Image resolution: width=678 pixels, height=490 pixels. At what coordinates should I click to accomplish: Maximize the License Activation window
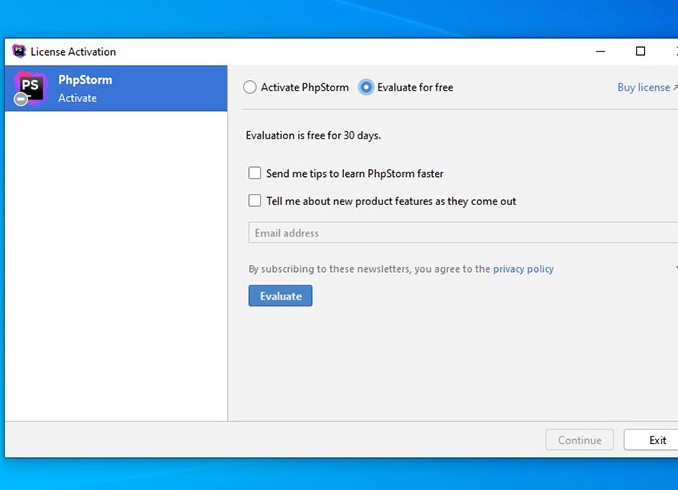640,51
